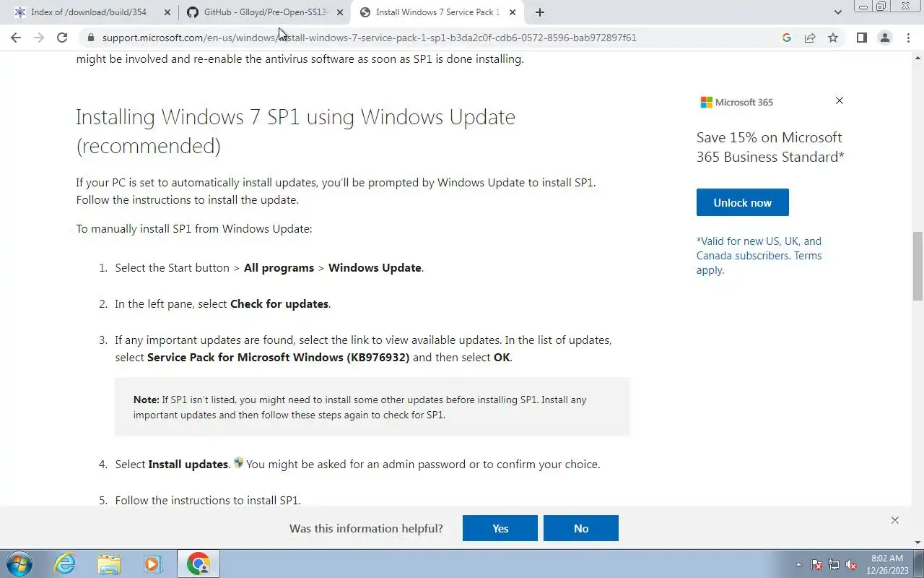Viewport: 924px width, 578px height.
Task: Click Chrome icon in the taskbar
Action: click(198, 564)
